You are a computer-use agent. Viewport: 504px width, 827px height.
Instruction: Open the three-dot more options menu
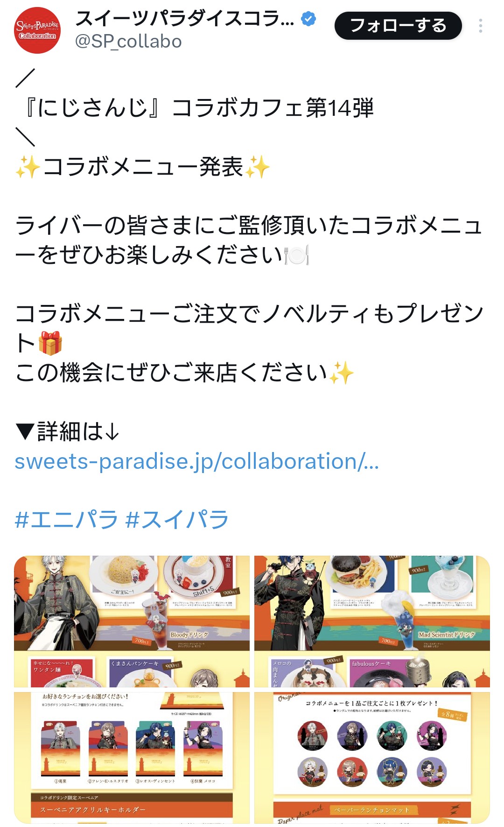480,26
